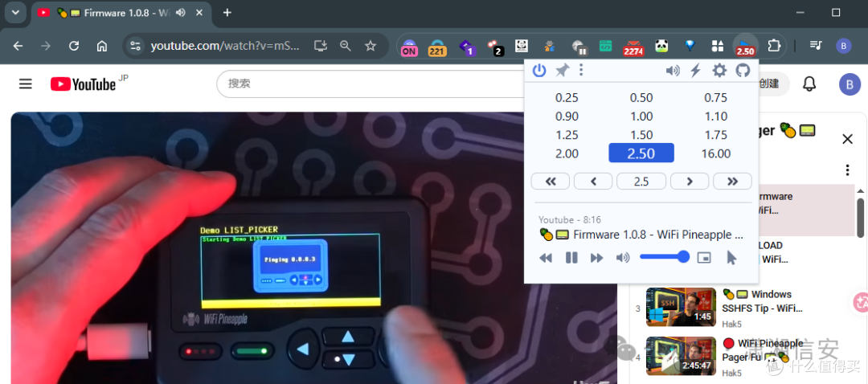868x384 pixels.
Task: Click the double-left speed decrease button
Action: [551, 181]
